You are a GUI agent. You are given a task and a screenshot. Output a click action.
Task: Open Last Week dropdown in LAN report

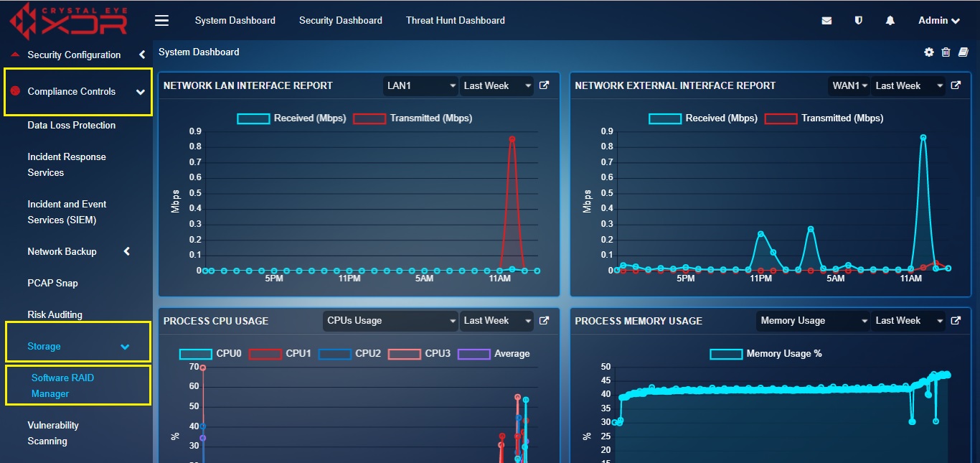coord(496,86)
